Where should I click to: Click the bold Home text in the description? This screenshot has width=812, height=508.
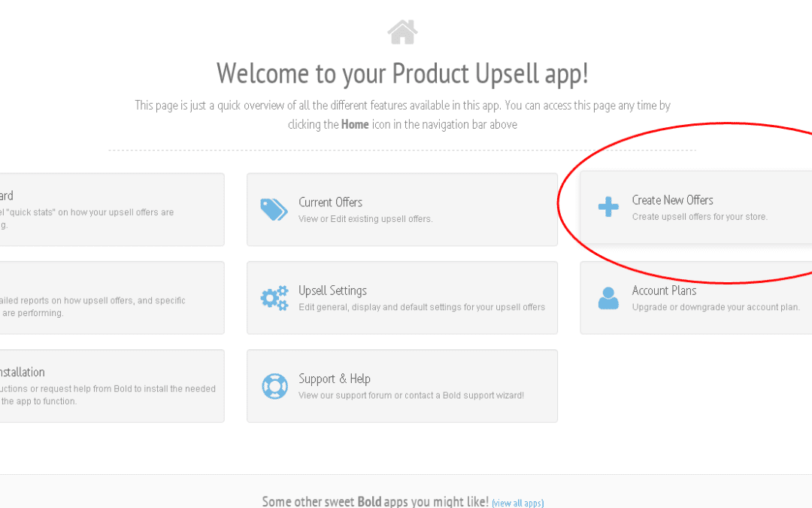354,124
